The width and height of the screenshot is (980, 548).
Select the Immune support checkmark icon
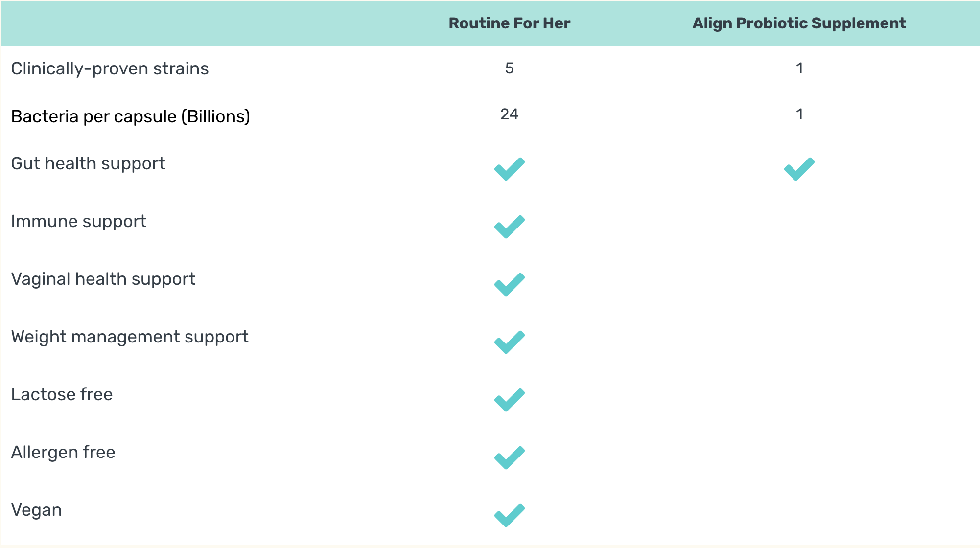click(509, 227)
